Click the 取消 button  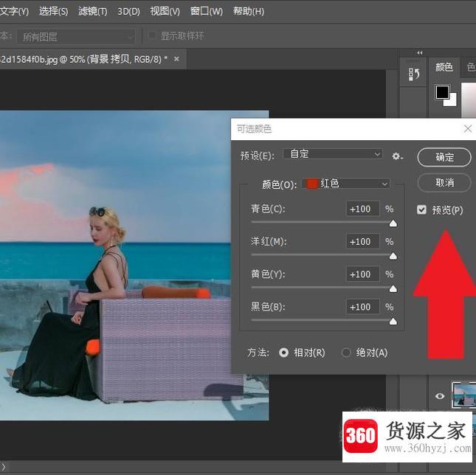(x=444, y=183)
